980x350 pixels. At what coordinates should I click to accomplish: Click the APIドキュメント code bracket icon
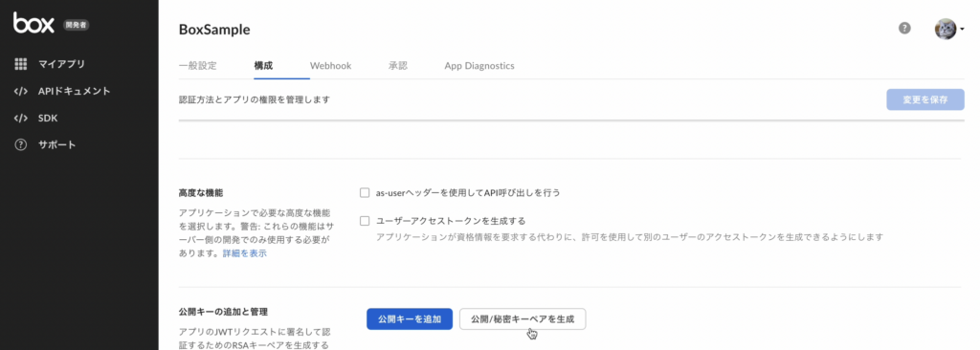(x=21, y=91)
